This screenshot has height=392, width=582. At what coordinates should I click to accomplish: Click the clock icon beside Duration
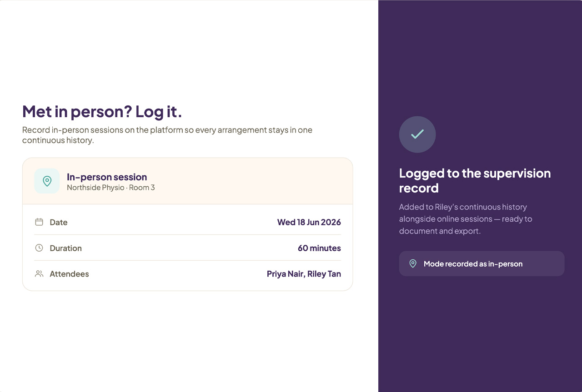click(39, 248)
